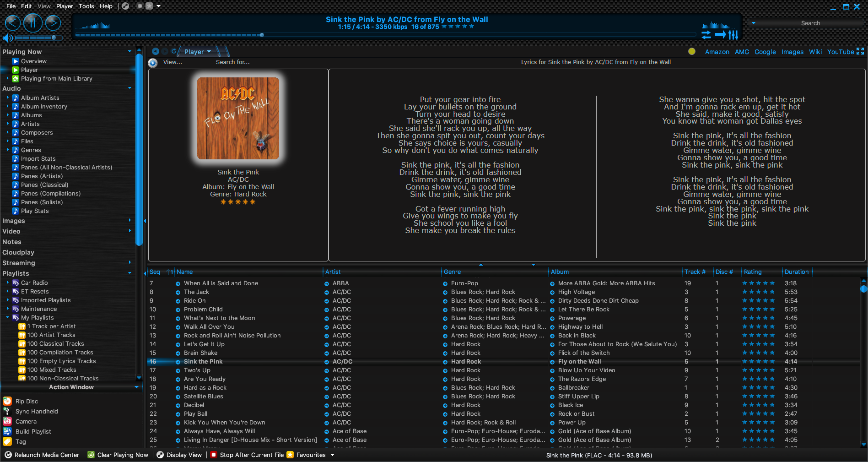Seek in the playback position bar

point(385,35)
